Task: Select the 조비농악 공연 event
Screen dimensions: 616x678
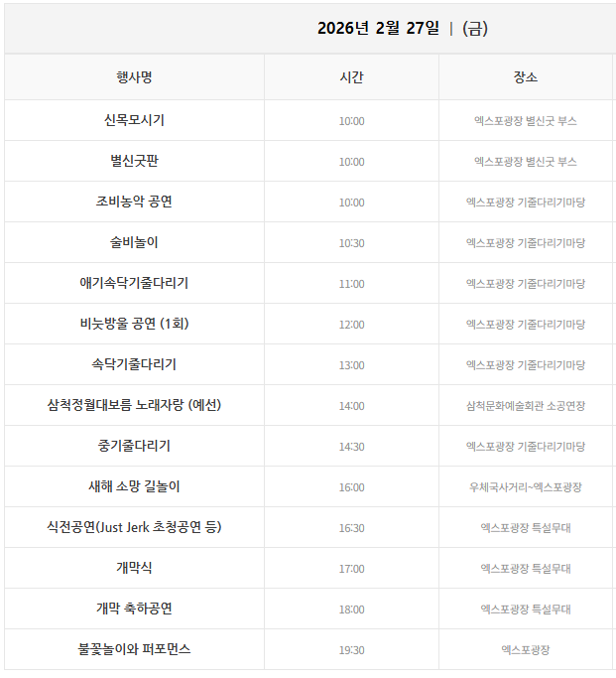Action: 134,202
